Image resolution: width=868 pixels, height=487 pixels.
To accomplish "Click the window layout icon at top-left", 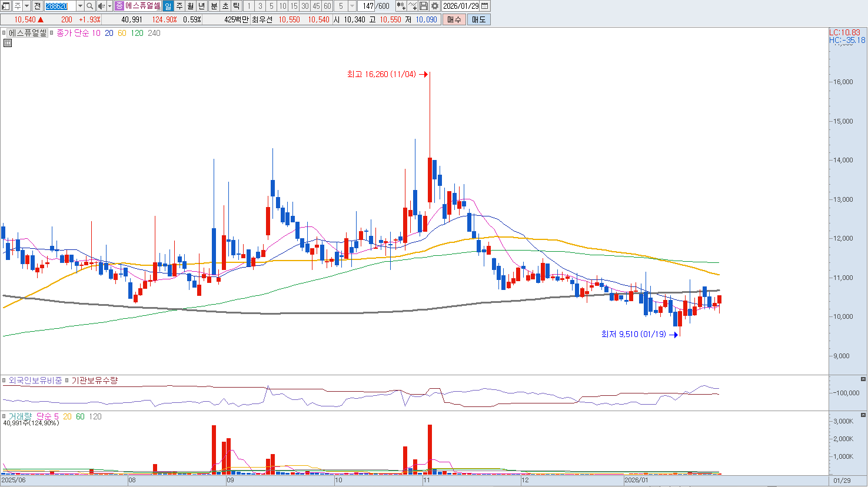I will [x=6, y=6].
